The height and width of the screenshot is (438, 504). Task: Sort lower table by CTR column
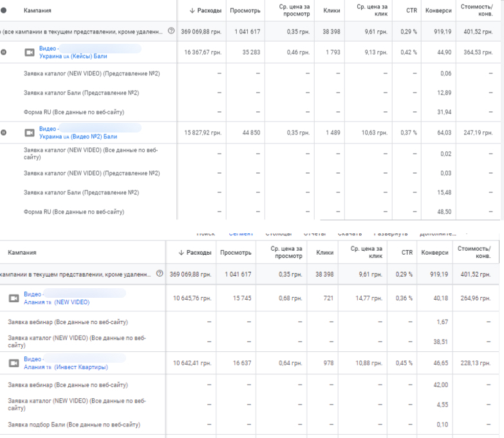pyautogui.click(x=407, y=253)
